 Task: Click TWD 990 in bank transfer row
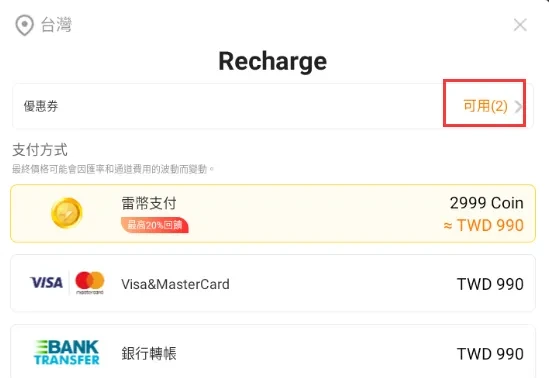[x=490, y=354]
